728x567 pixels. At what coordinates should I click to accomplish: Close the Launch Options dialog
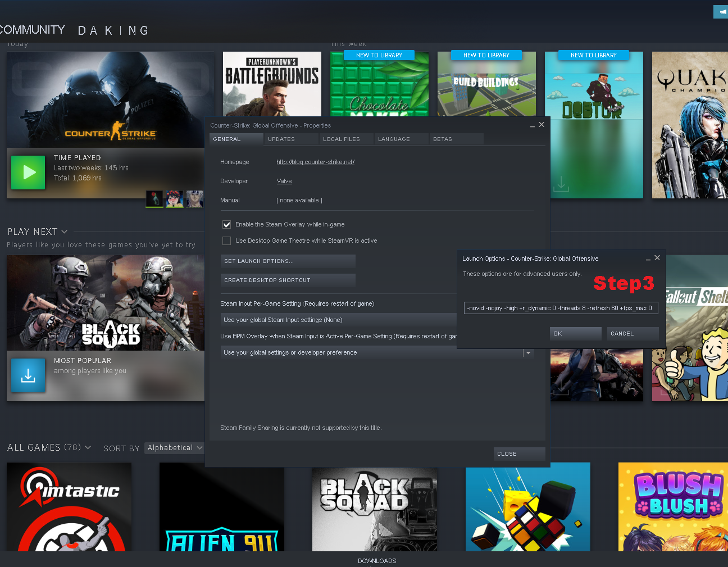pos(657,258)
